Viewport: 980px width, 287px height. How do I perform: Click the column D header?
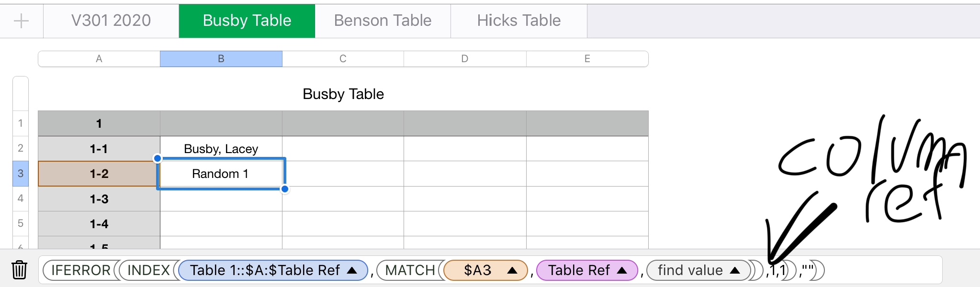point(464,59)
